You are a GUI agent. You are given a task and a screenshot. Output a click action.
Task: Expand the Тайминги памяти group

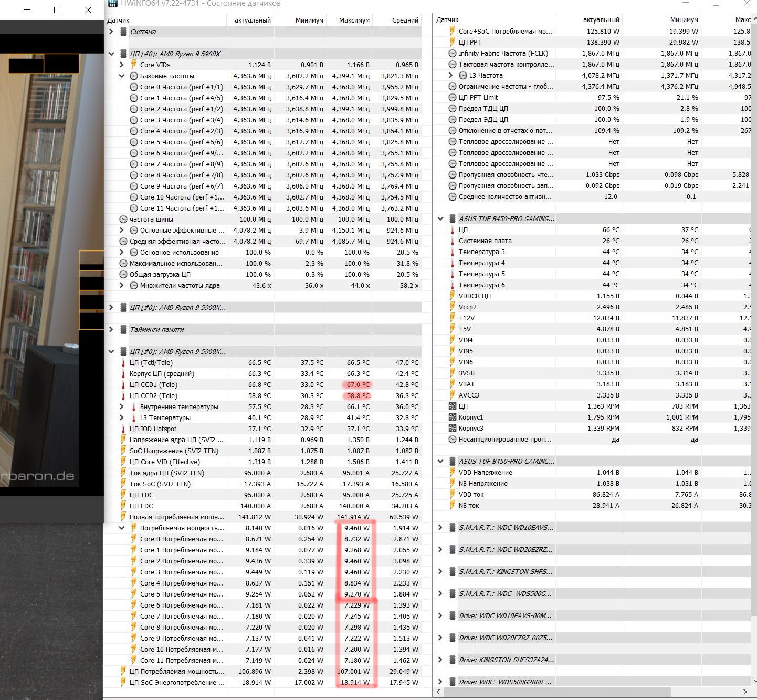111,329
